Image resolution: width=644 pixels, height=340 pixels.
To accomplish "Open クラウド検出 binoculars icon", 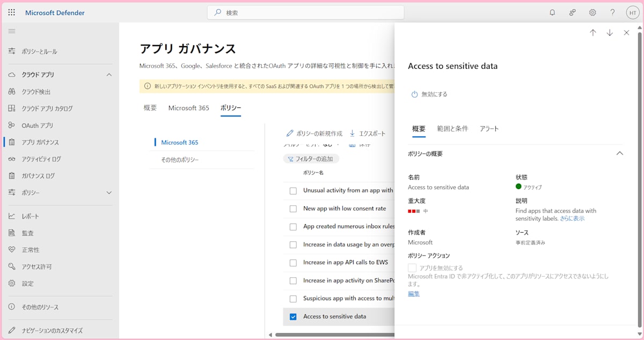I will (12, 92).
